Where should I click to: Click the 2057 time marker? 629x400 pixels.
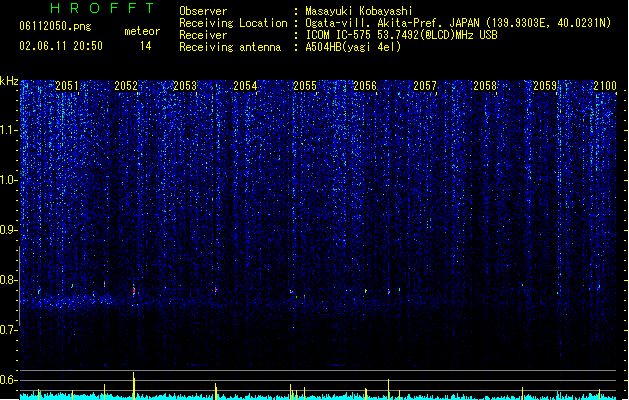(x=425, y=86)
